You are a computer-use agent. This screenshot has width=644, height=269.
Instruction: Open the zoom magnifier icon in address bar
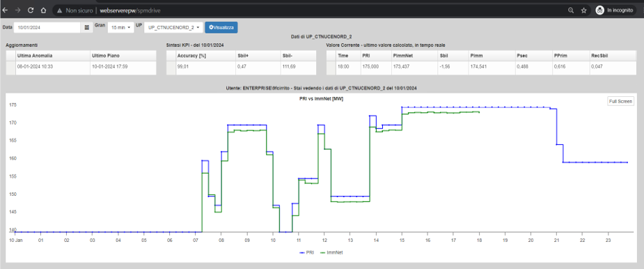(x=570, y=10)
